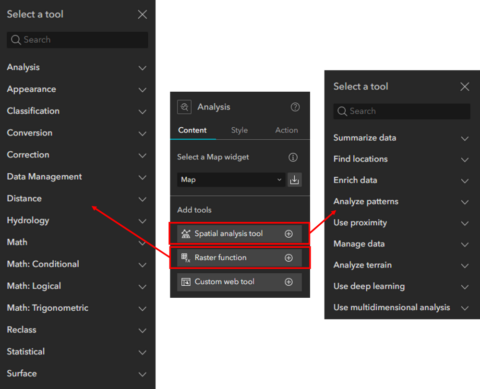Click the import download icon next to Map dropdown
The height and width of the screenshot is (389, 480).
click(x=294, y=180)
